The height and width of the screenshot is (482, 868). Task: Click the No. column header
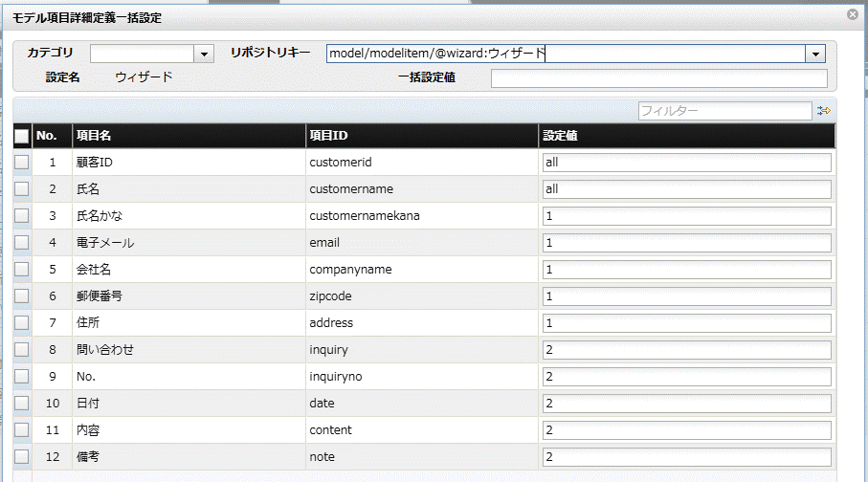(x=52, y=136)
